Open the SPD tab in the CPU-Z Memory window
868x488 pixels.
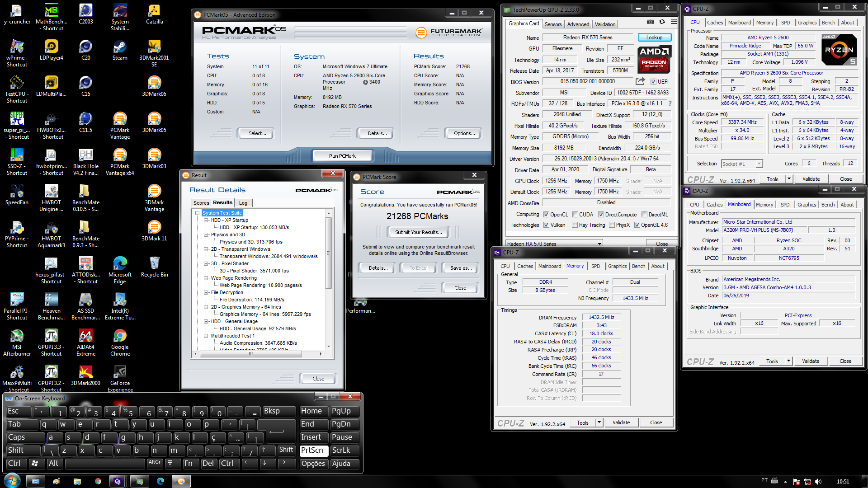point(595,266)
